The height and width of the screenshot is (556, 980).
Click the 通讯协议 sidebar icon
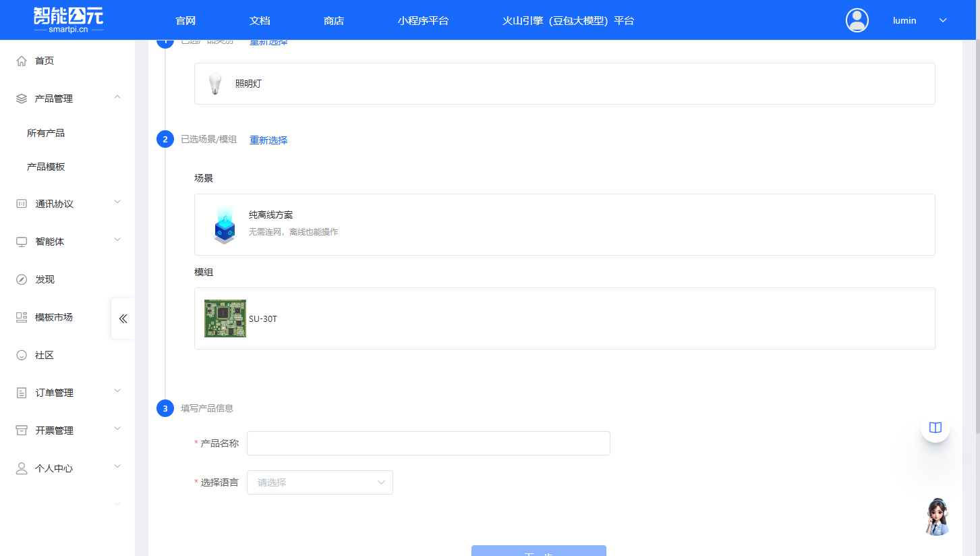(21, 203)
